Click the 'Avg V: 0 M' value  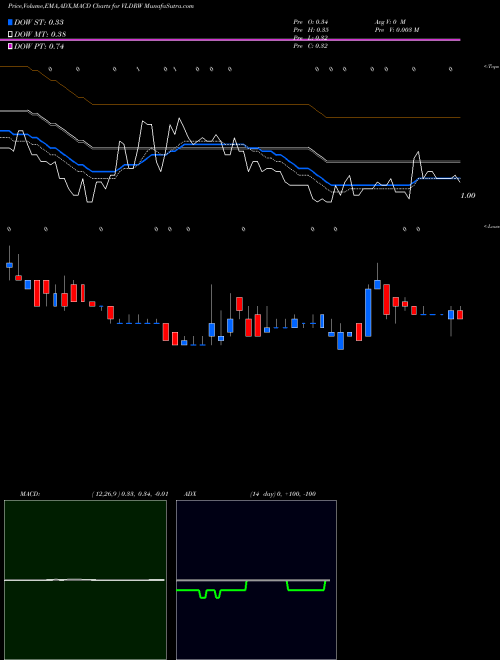pos(390,21)
